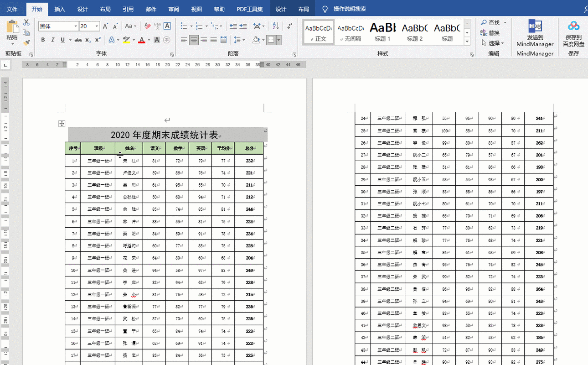Switch to the 审阅 tab
The width and height of the screenshot is (588, 365).
click(174, 9)
